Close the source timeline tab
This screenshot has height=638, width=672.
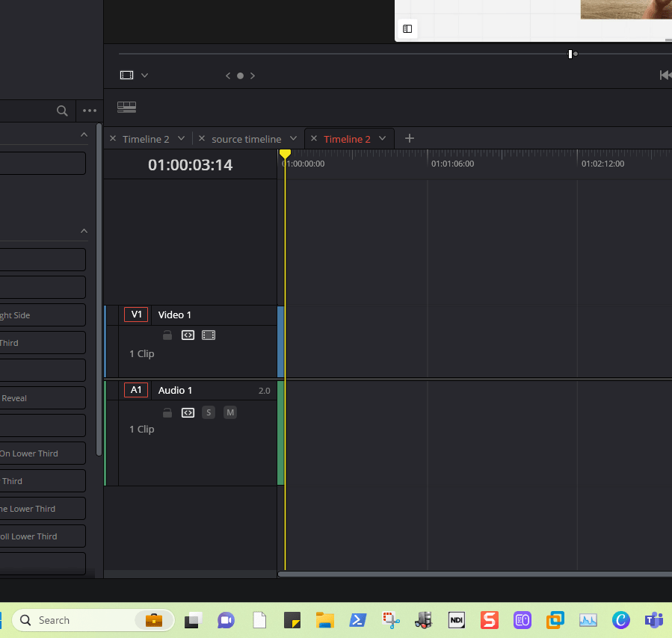201,138
